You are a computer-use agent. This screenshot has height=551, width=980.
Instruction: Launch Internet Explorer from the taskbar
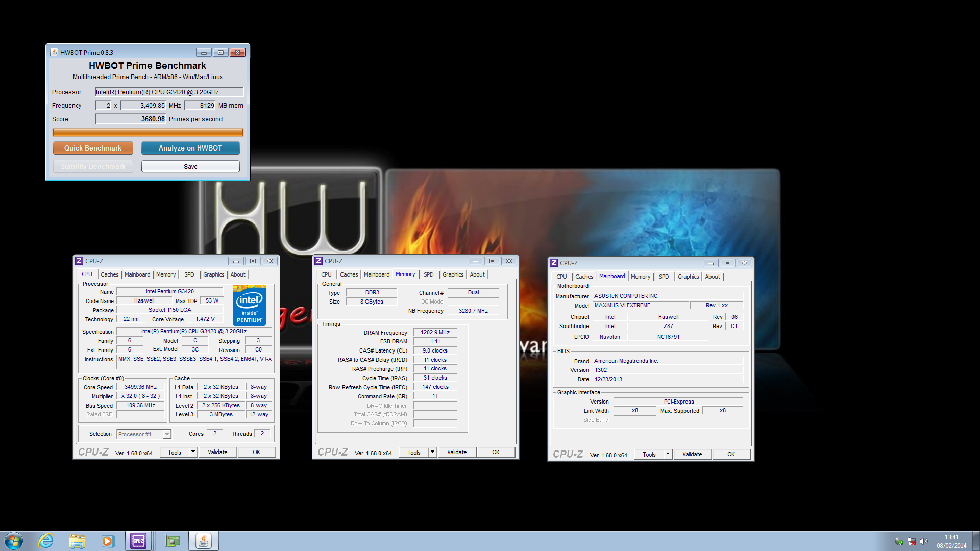46,541
